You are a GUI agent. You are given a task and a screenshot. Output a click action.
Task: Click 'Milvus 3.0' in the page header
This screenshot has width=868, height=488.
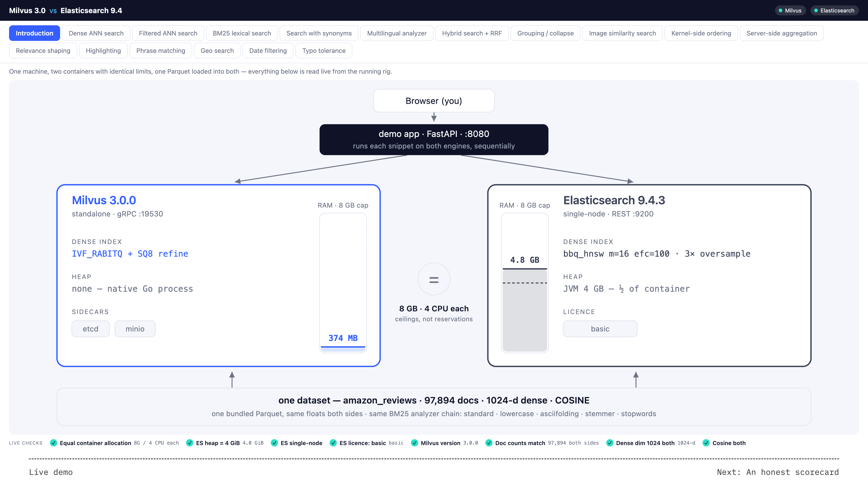[27, 10]
